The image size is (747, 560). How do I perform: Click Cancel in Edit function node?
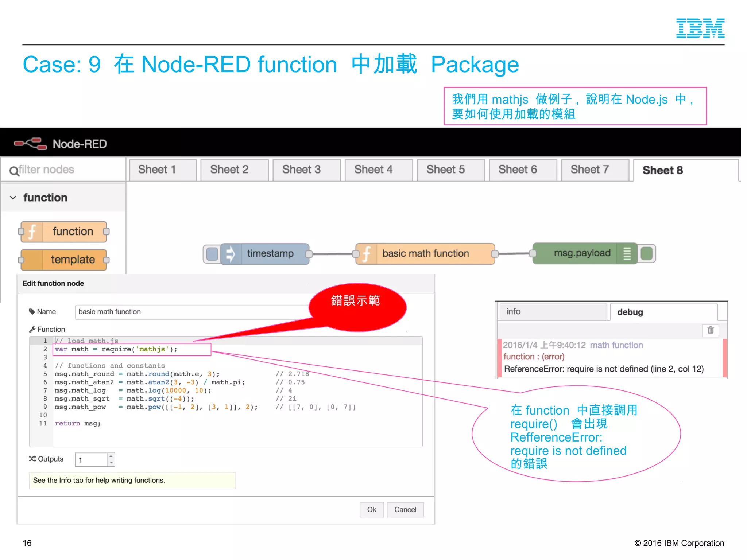(405, 510)
